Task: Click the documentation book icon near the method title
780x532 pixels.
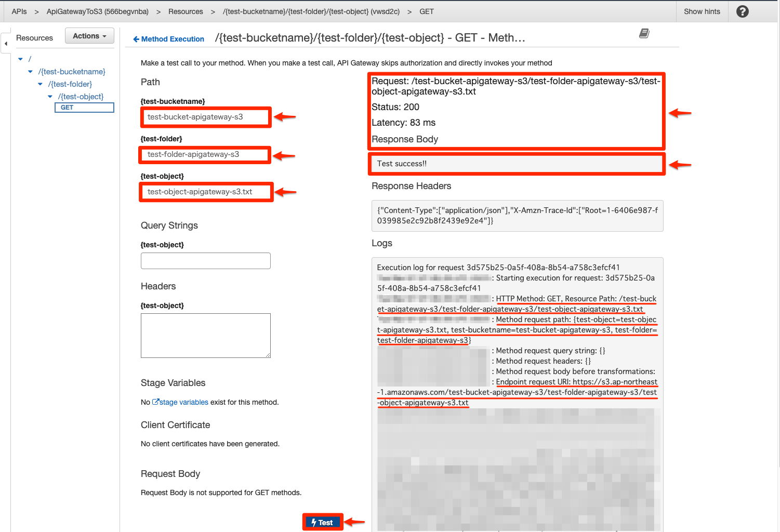Action: 644,33
